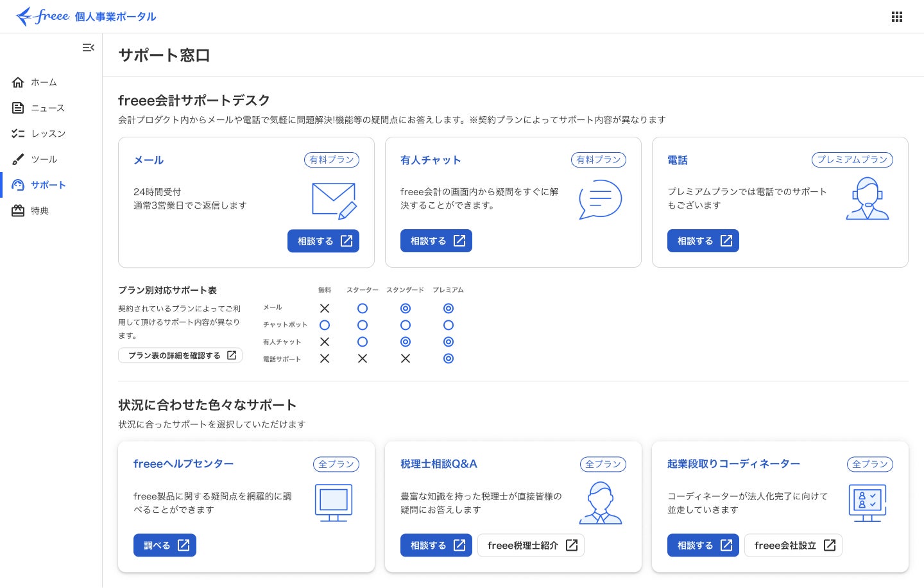
Task: Click the 24時間受付 text in メール card
Action: point(157,192)
